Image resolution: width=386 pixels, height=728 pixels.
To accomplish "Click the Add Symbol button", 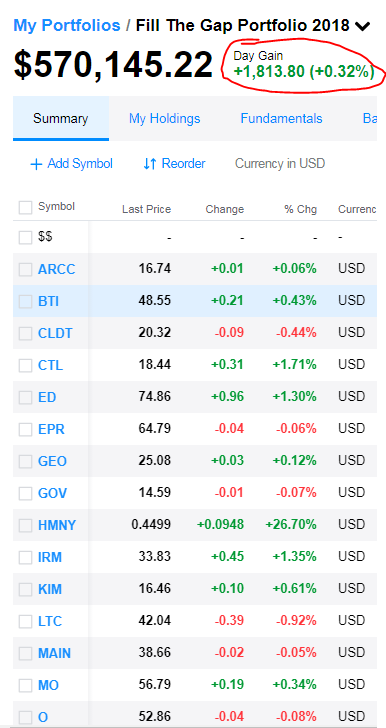I will click(71, 164).
